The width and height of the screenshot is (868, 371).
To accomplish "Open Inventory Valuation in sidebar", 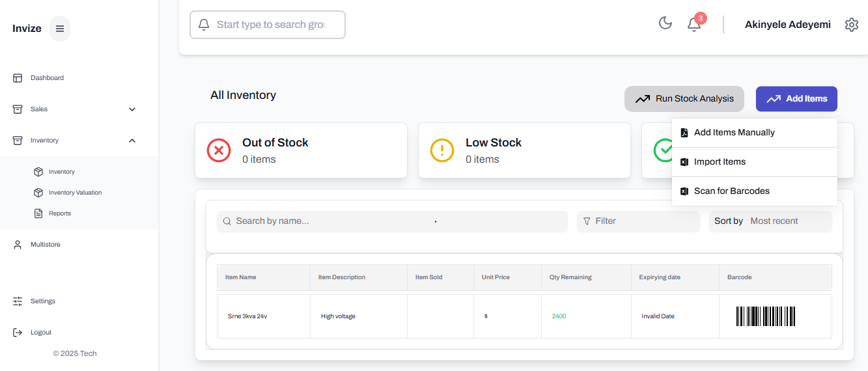I will (75, 193).
